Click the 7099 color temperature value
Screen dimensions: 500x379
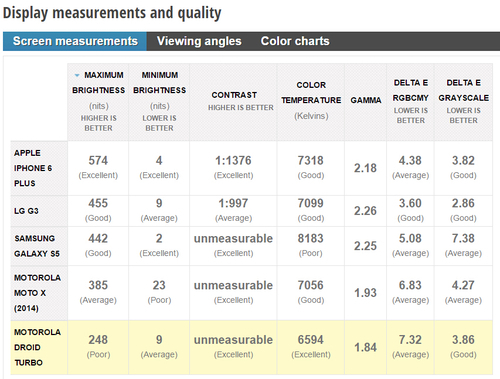(x=311, y=203)
